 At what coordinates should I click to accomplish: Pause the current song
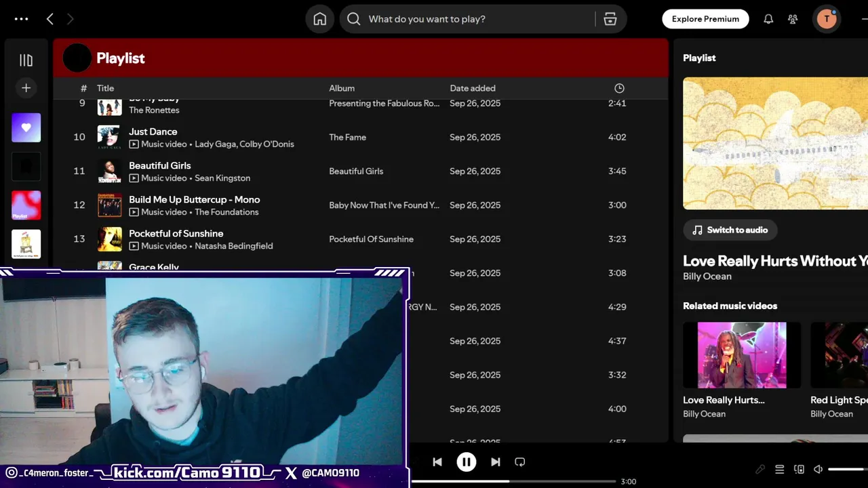pyautogui.click(x=466, y=462)
